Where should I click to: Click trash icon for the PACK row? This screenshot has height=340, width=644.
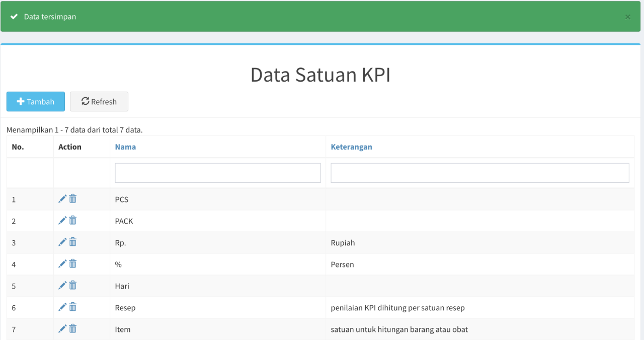coord(73,221)
